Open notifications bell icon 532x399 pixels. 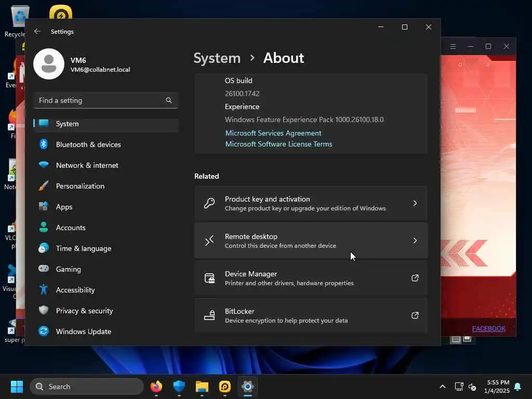[x=518, y=387]
